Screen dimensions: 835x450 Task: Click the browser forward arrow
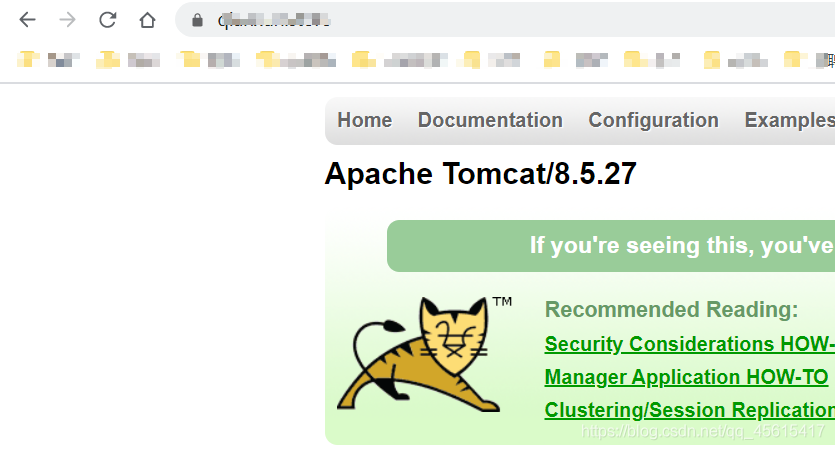67,20
